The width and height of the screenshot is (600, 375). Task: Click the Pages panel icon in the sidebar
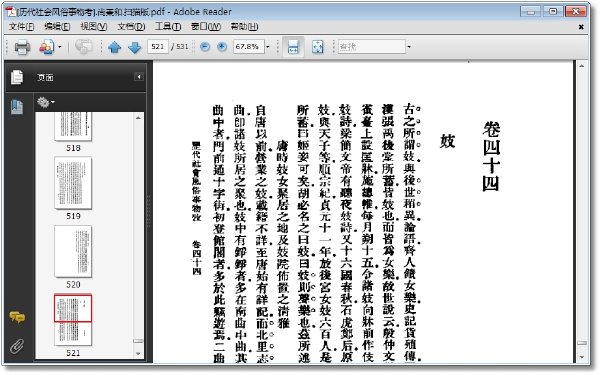16,77
